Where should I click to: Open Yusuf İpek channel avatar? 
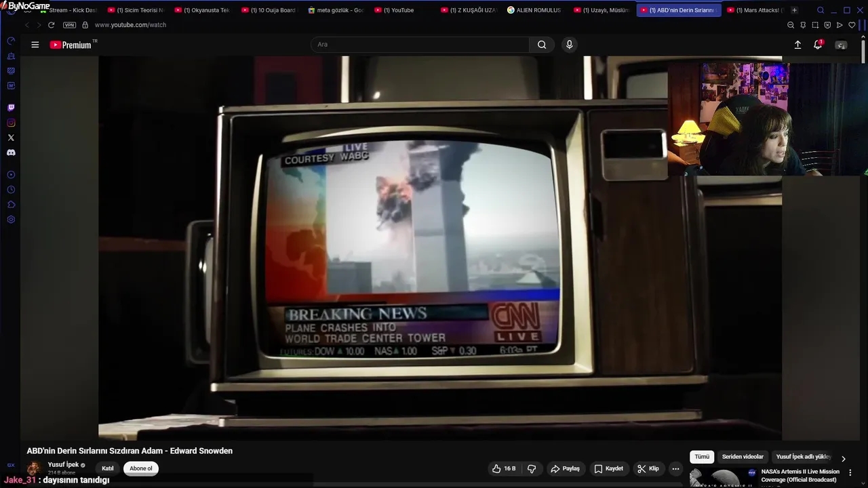[x=34, y=468]
